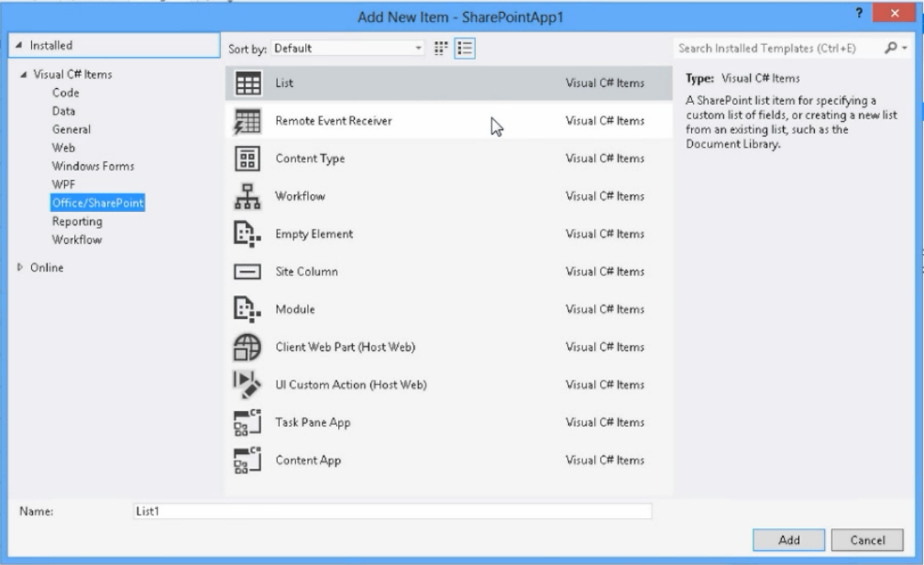Image resolution: width=924 pixels, height=565 pixels.
Task: Open the Sort by dropdown
Action: click(x=347, y=49)
